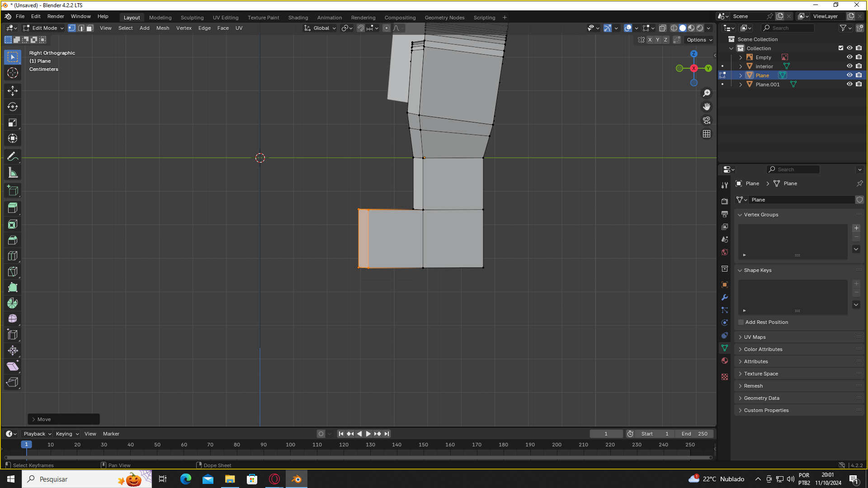Viewport: 868px width, 488px height.
Task: Open the Modifiers properties tab
Action: coord(725,297)
